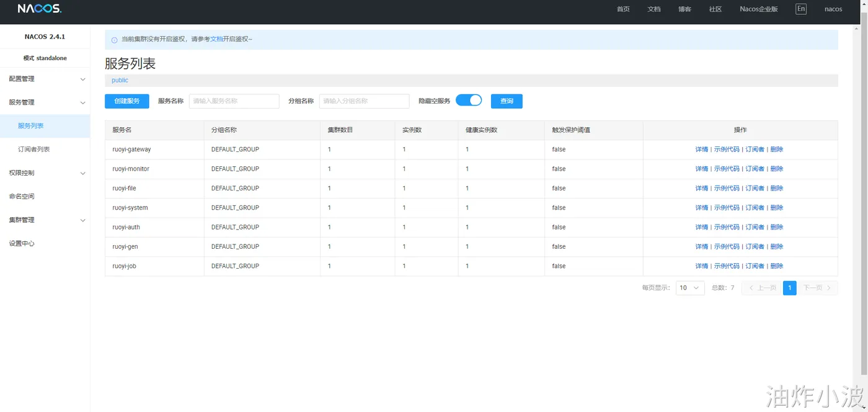Open the page size dropdown showing 10
The height and width of the screenshot is (412, 868).
click(x=690, y=288)
